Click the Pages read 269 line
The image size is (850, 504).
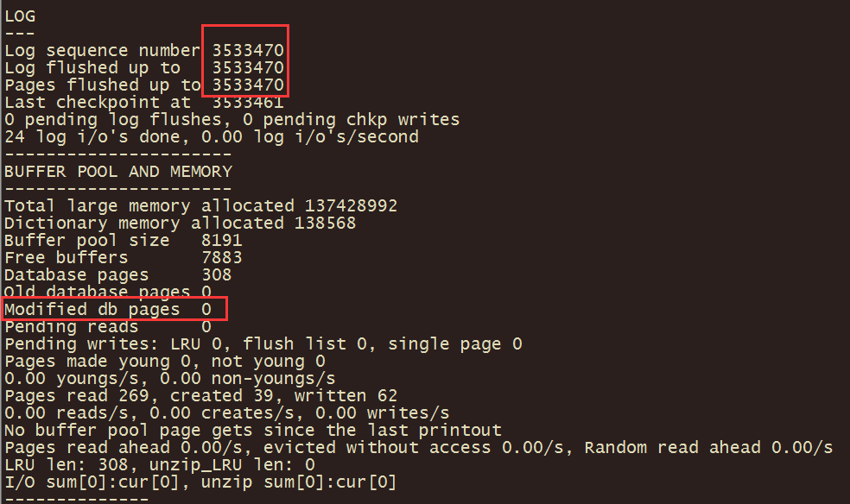tap(200, 396)
